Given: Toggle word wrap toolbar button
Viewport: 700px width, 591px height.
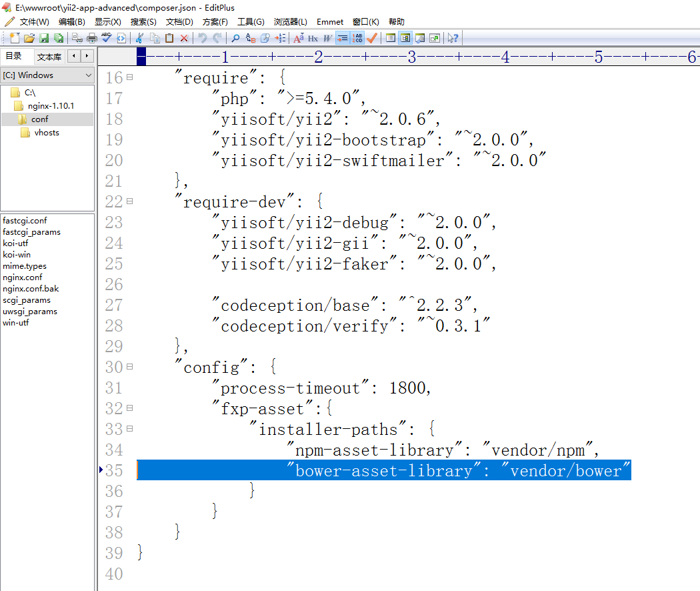Looking at the screenshot, I should pos(343,38).
